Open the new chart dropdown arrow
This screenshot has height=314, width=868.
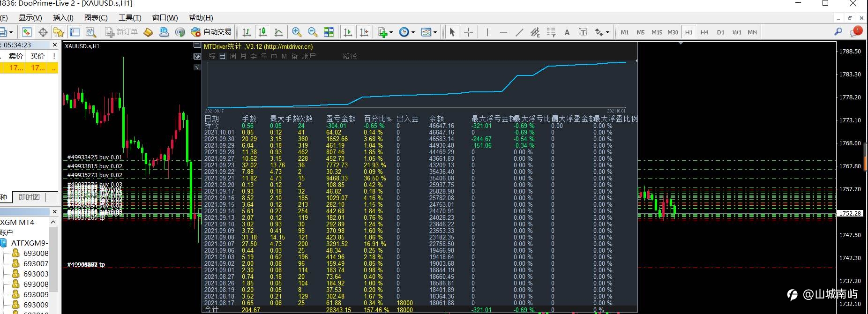click(11, 32)
